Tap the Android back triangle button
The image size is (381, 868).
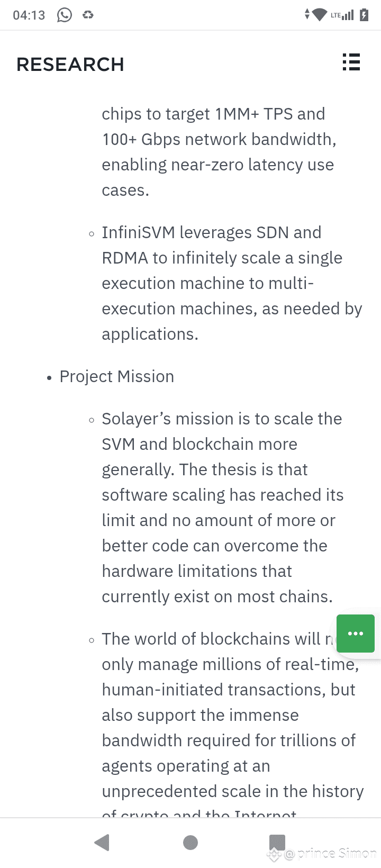(102, 842)
